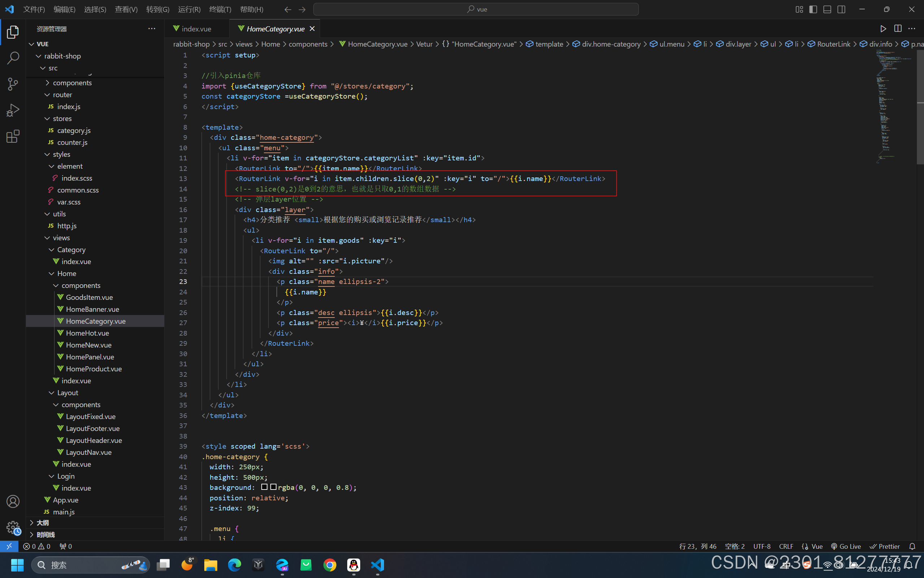Open the Explorer view in activity bar
Screen dimensions: 924x578
pyautogui.click(x=13, y=32)
